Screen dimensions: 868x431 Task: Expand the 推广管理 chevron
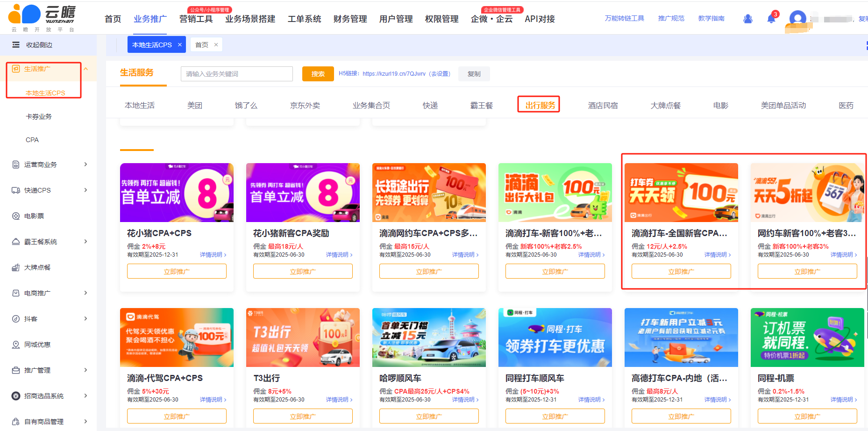86,370
